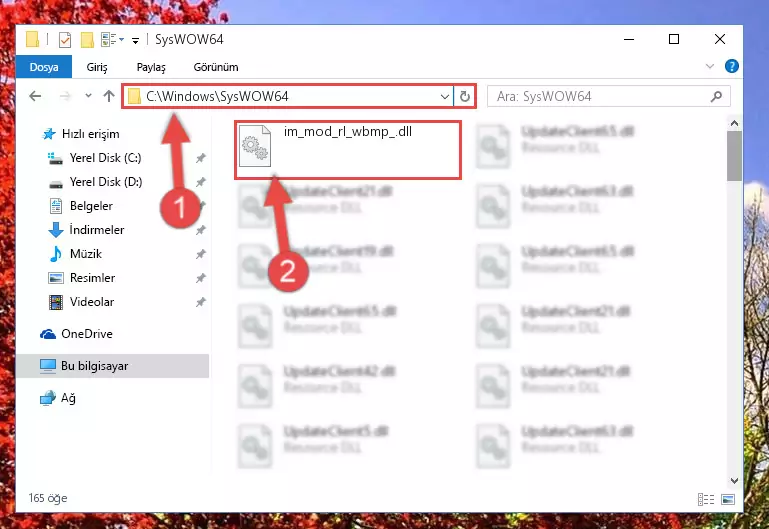Expand the ribbon with the chevron
The image size is (769, 529).
[x=709, y=66]
